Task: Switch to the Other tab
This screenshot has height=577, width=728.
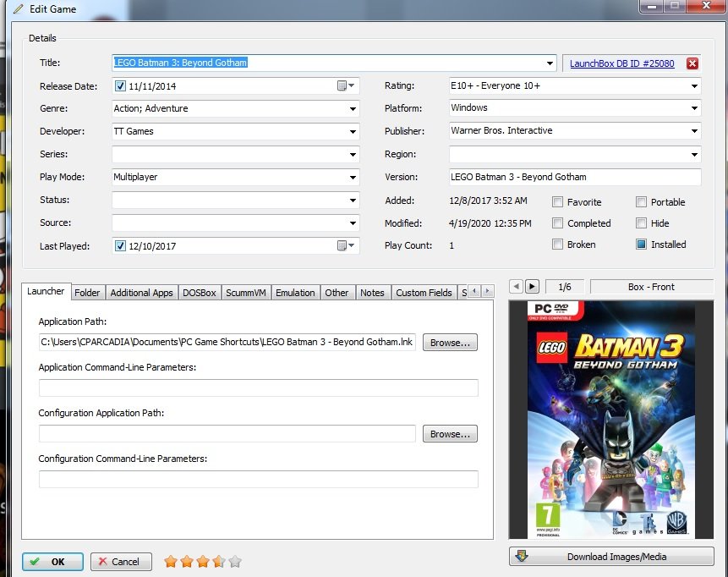Action: coord(337,293)
